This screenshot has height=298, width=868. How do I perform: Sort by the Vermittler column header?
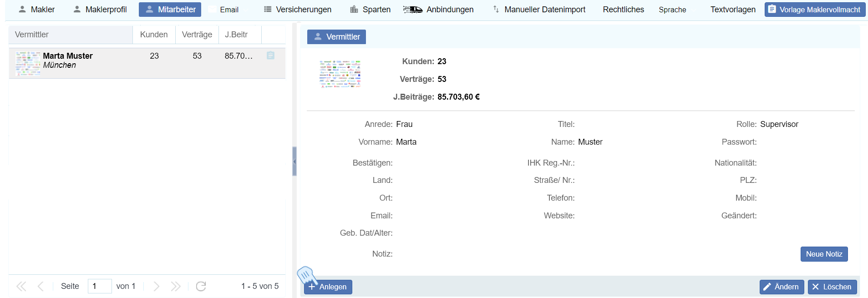[71, 35]
